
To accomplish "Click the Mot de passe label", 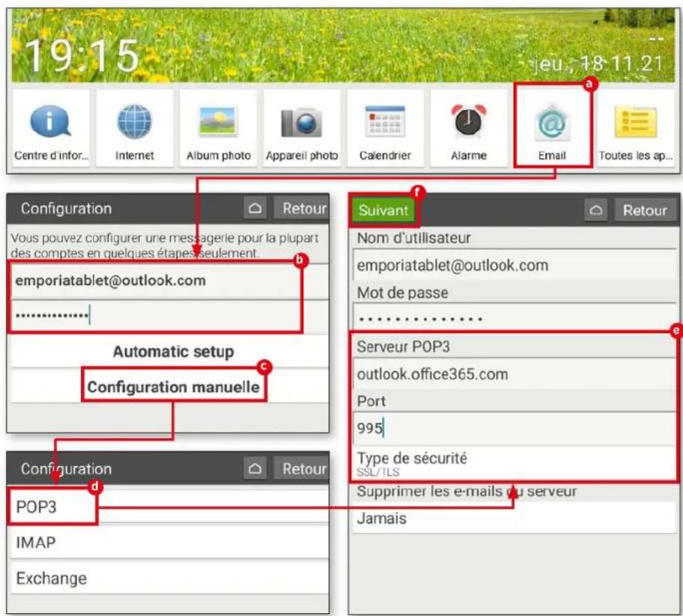I will pos(402,293).
